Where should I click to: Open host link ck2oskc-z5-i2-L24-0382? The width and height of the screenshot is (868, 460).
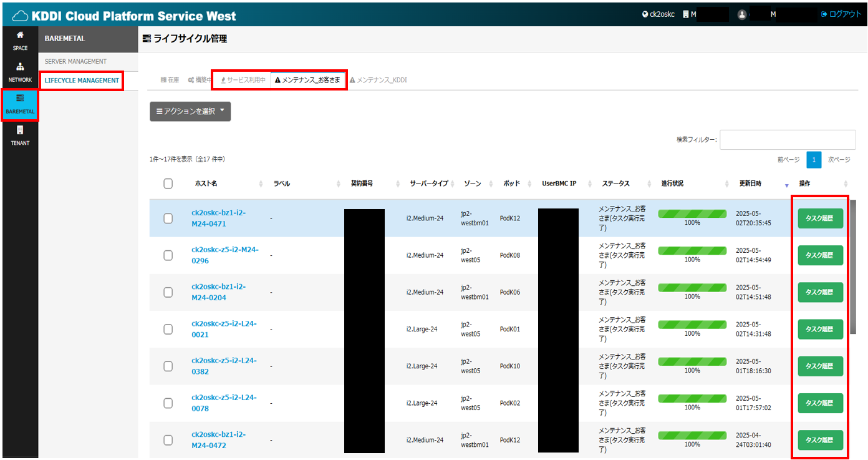(224, 366)
